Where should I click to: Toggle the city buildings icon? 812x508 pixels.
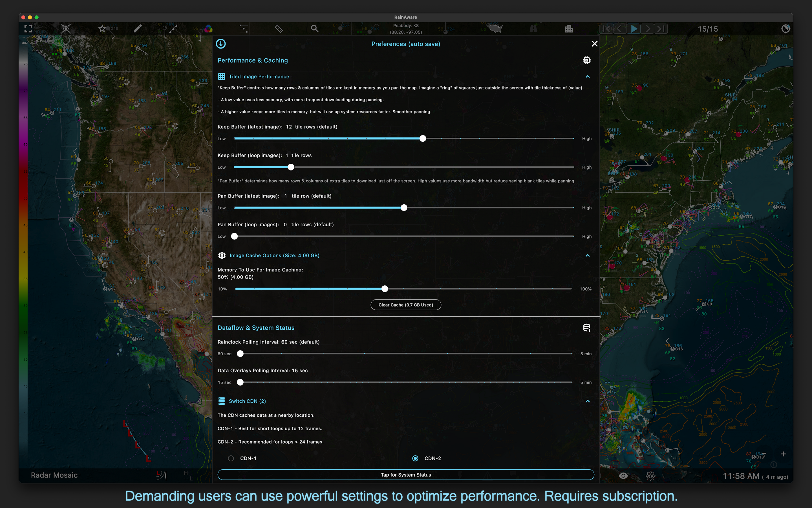[x=569, y=29]
